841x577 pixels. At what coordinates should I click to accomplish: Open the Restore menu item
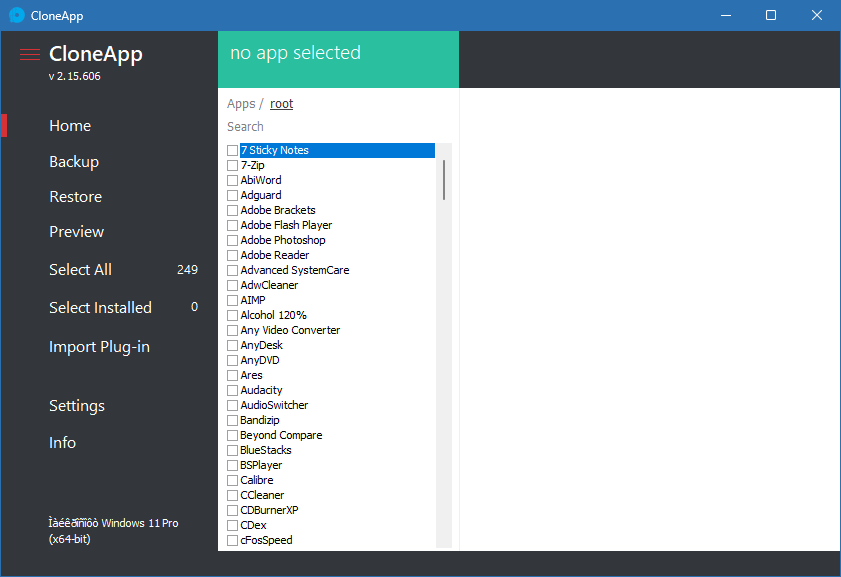[76, 197]
